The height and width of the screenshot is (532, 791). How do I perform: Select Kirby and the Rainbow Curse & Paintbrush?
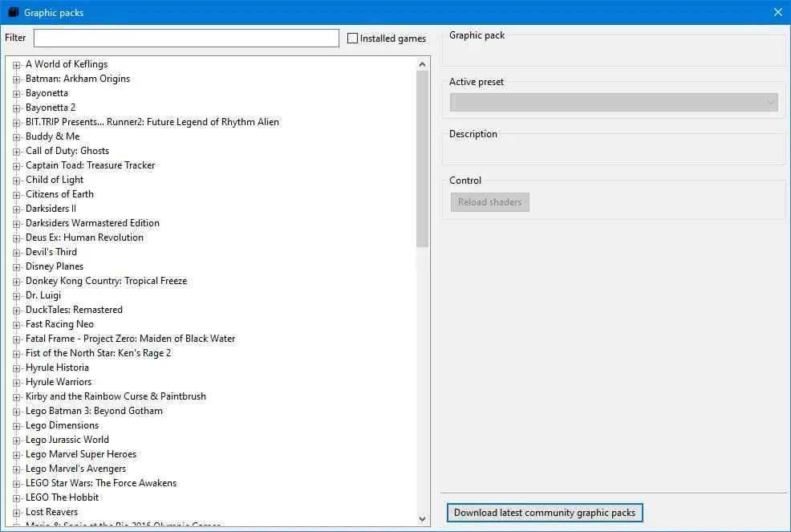click(116, 396)
